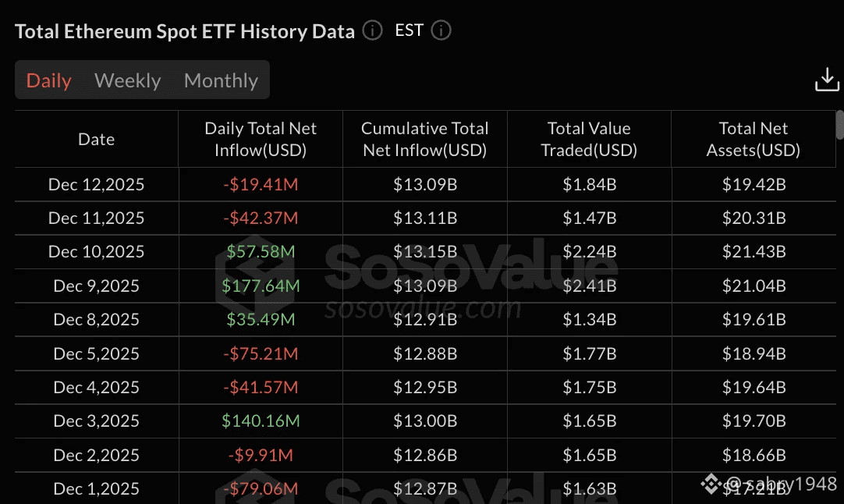Click Total Net Assets column header

pos(754,139)
